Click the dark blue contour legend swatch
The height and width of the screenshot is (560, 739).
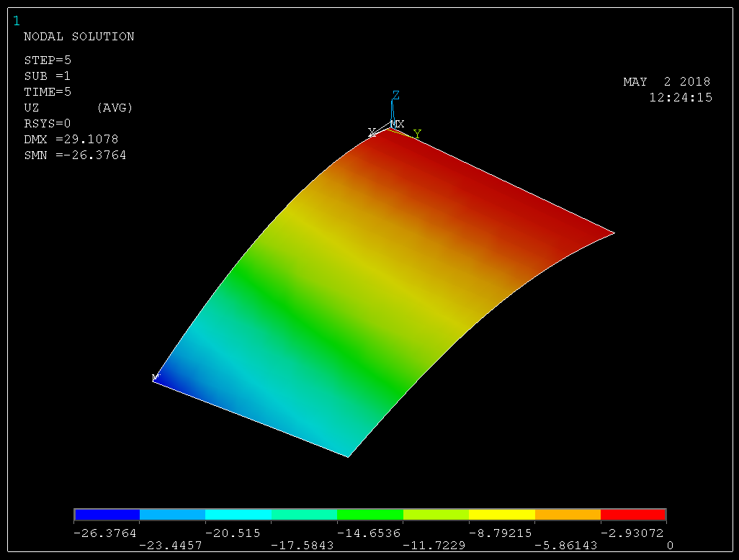coord(107,515)
